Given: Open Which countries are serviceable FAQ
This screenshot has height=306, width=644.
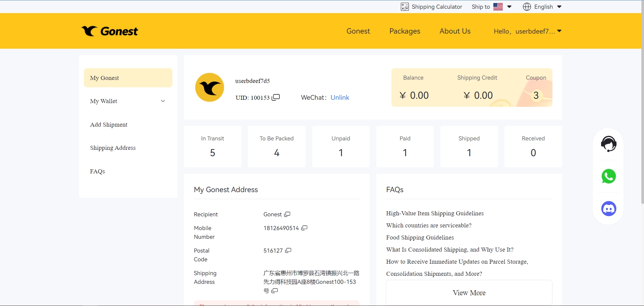Looking at the screenshot, I should (429, 225).
